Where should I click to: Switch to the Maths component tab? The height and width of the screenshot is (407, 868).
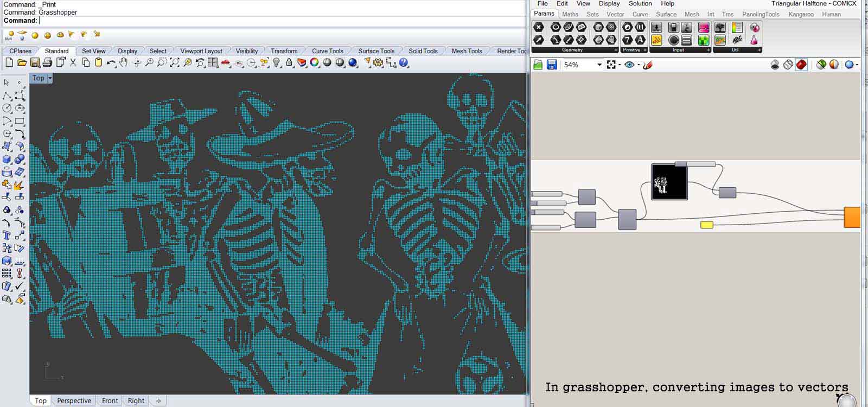[570, 14]
